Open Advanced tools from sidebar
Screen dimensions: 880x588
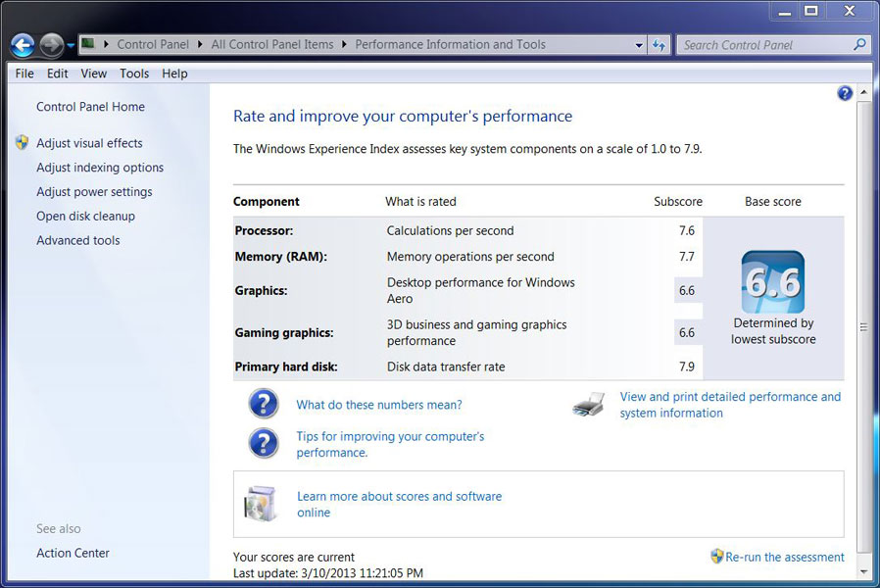pyautogui.click(x=77, y=240)
